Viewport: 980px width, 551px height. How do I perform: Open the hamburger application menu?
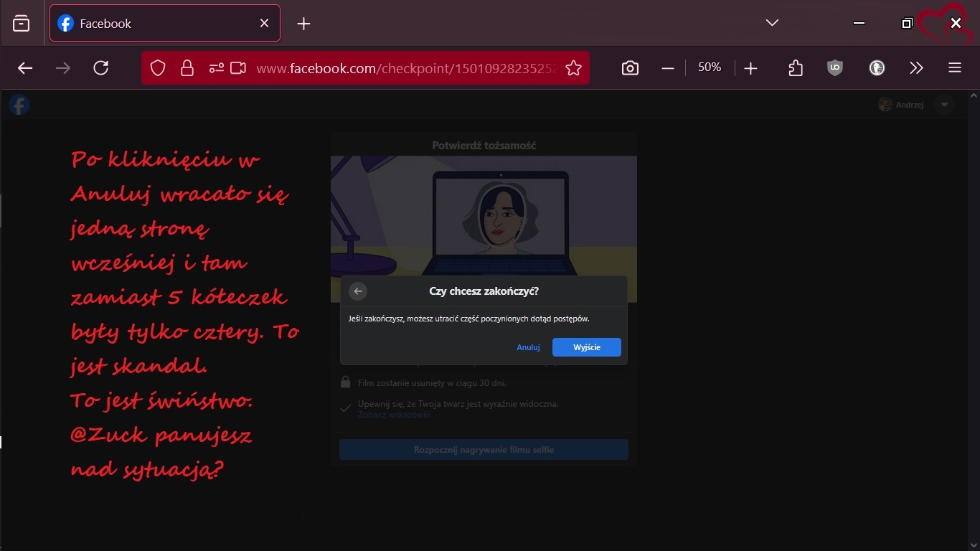tap(954, 68)
